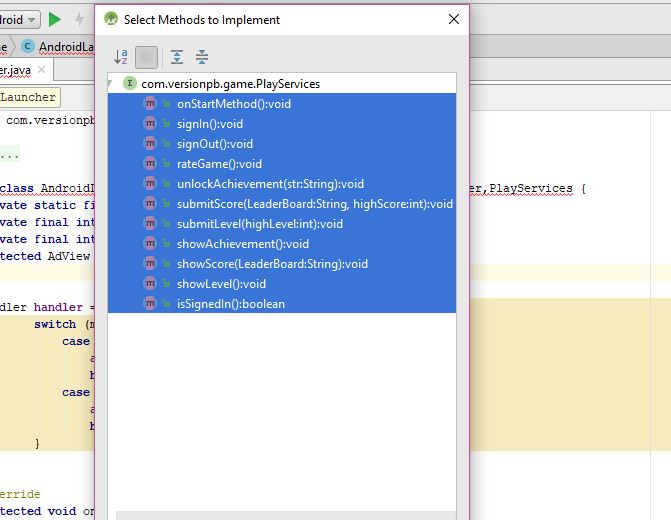Select signIn():void method
This screenshot has width=671, height=520.
click(x=282, y=124)
